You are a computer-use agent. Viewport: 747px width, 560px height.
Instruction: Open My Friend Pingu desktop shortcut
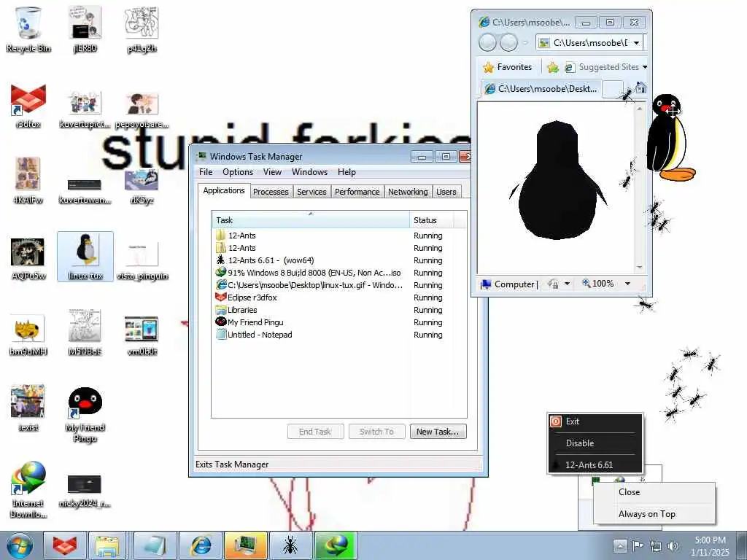click(x=85, y=413)
